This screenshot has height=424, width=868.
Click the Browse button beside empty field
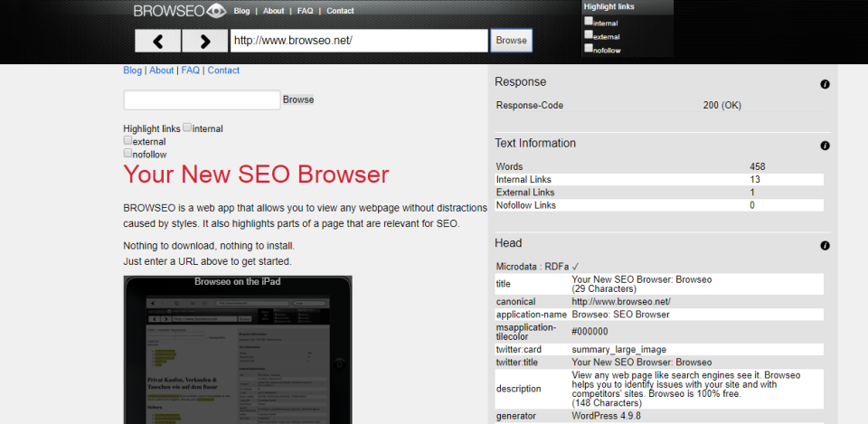coord(298,99)
